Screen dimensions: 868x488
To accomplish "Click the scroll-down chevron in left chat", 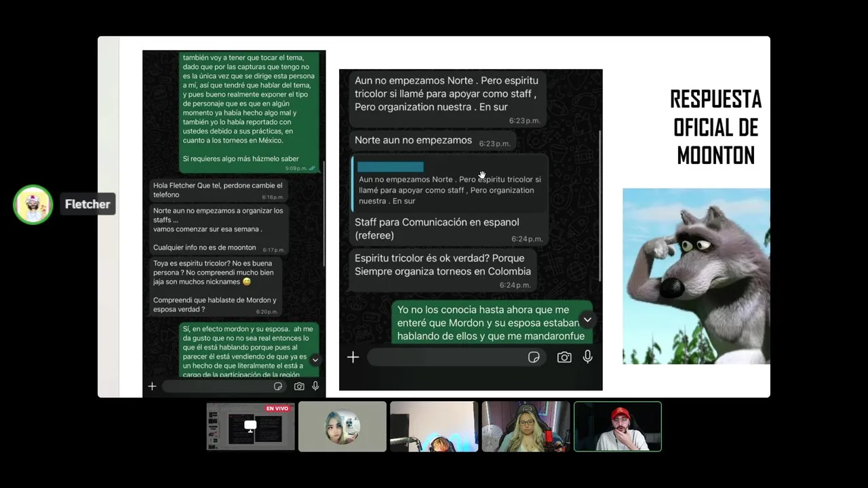I will (x=315, y=360).
